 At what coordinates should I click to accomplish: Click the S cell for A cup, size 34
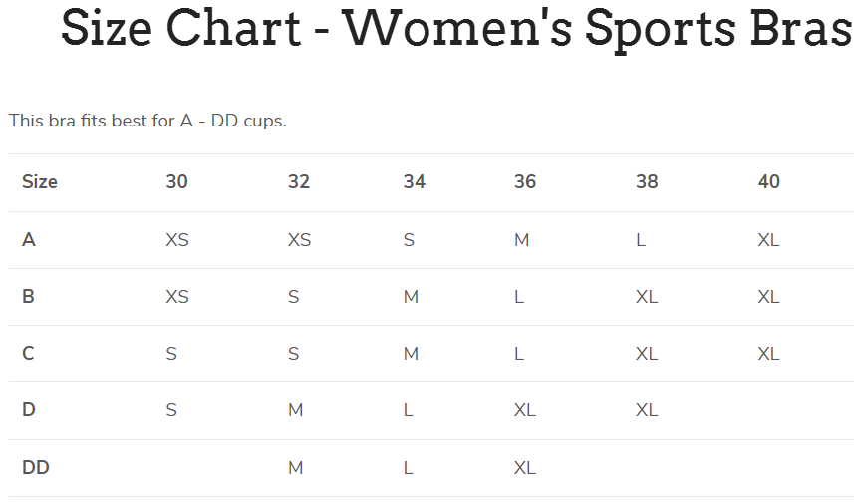click(409, 240)
